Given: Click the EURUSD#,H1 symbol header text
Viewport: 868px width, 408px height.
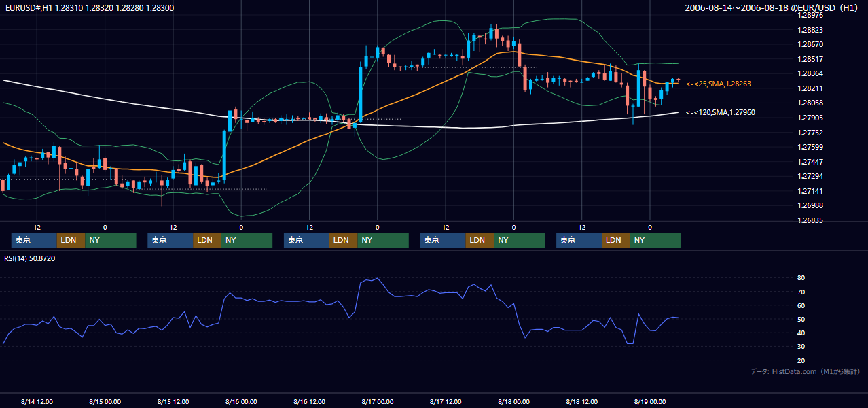Looking at the screenshot, I should [89, 8].
